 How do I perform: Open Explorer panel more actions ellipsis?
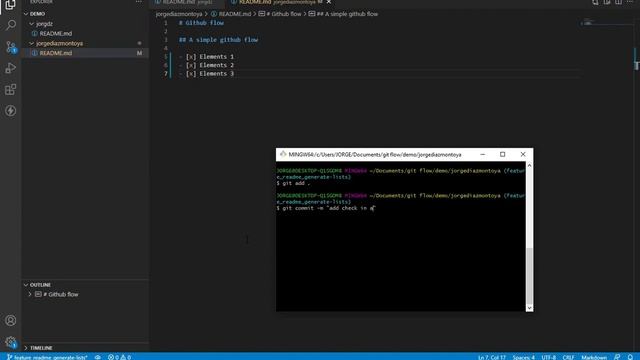tap(139, 2)
